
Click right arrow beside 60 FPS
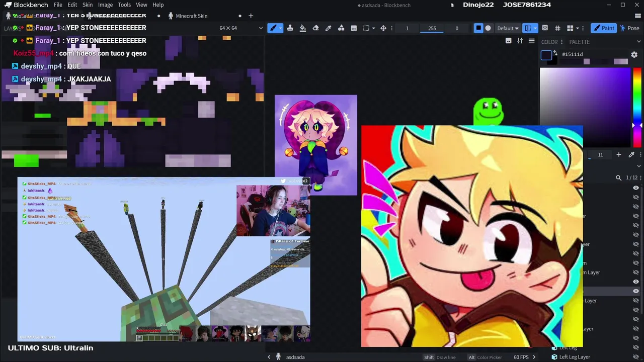pyautogui.click(x=534, y=357)
